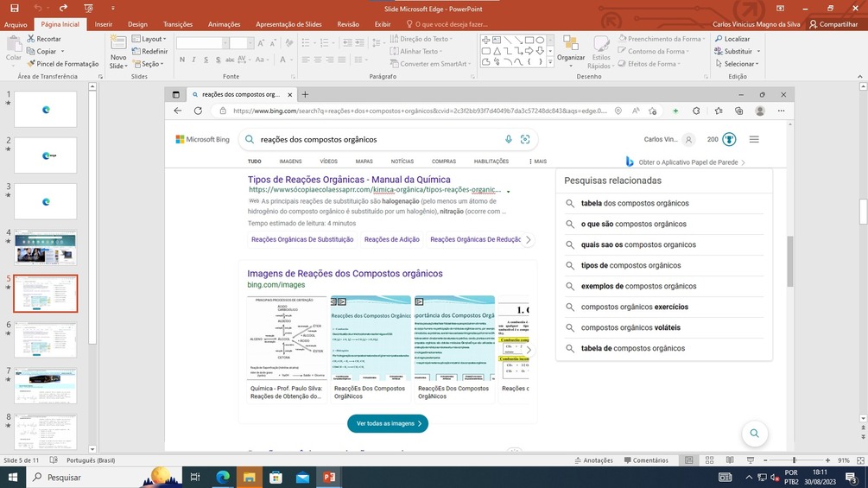Click the Tell me search box
The image size is (868, 488).
click(x=447, y=24)
